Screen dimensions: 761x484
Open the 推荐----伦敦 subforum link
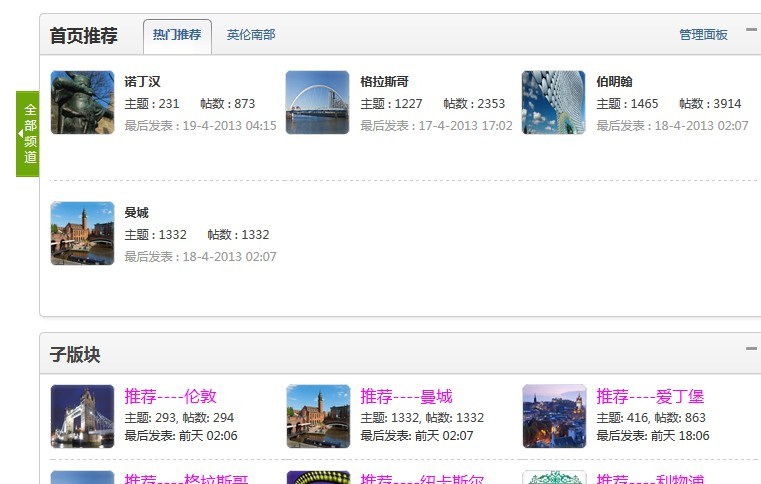tap(170, 397)
